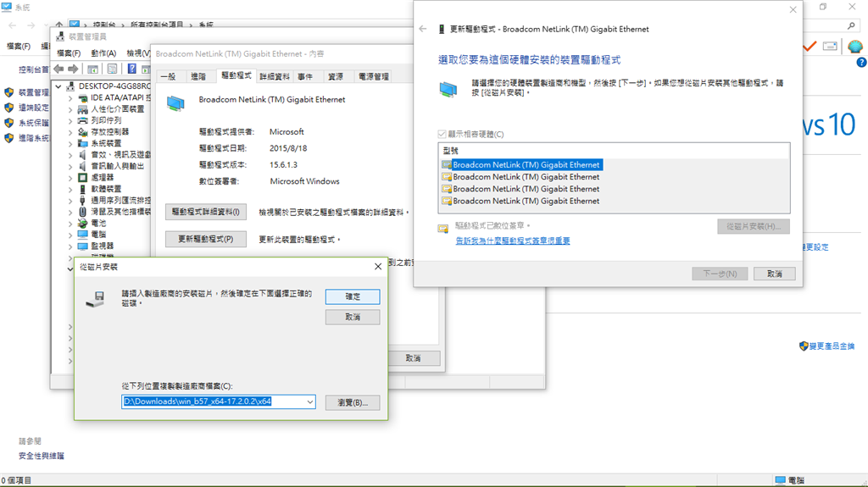The height and width of the screenshot is (487, 868).
Task: Select the 電腦 computer icon in tree
Action: click(82, 235)
